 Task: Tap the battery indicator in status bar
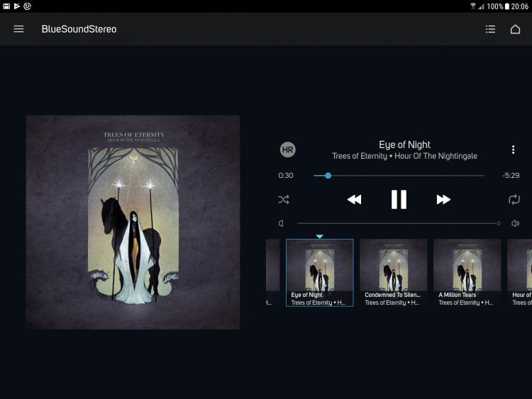tap(507, 6)
